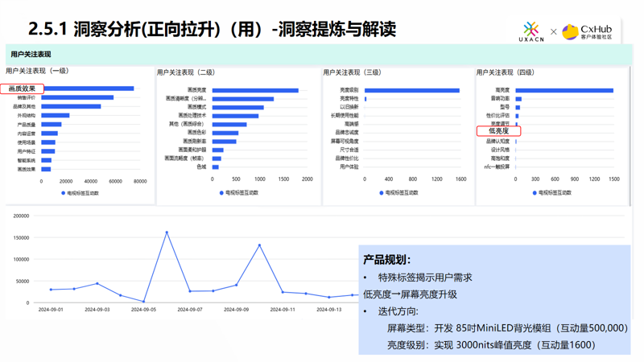644x362 pixels.
Task: Click legend dot in level-two chart
Action: coord(221,193)
